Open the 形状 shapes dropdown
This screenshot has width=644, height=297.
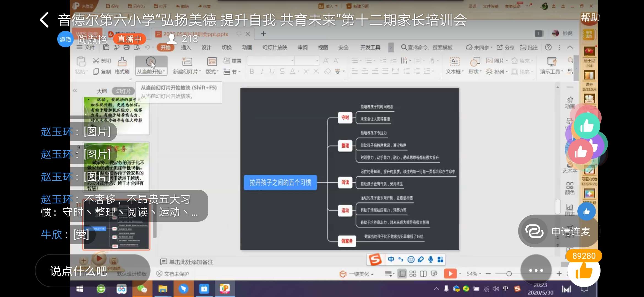coord(475,72)
